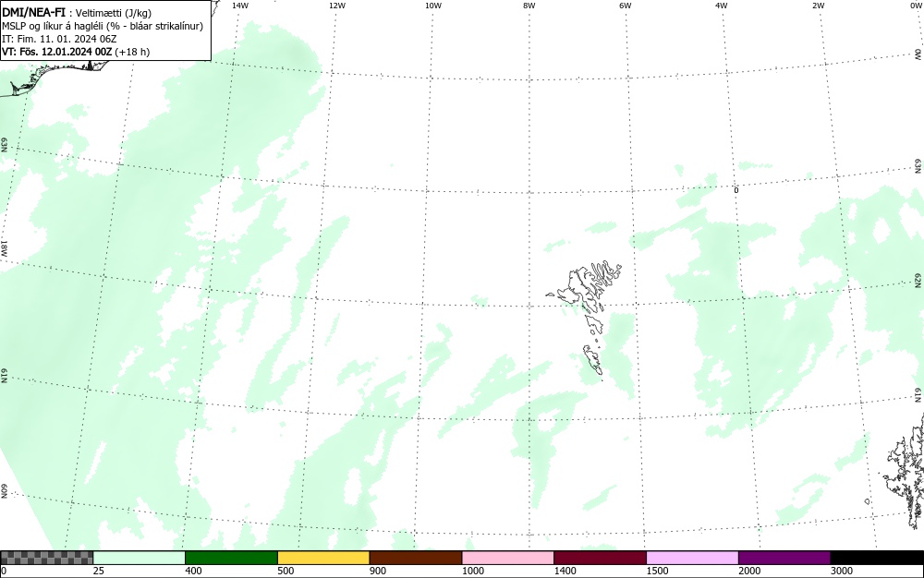Choose the maroon 1400–1500 legend swatch
The height and width of the screenshot is (578, 924).
600,558
